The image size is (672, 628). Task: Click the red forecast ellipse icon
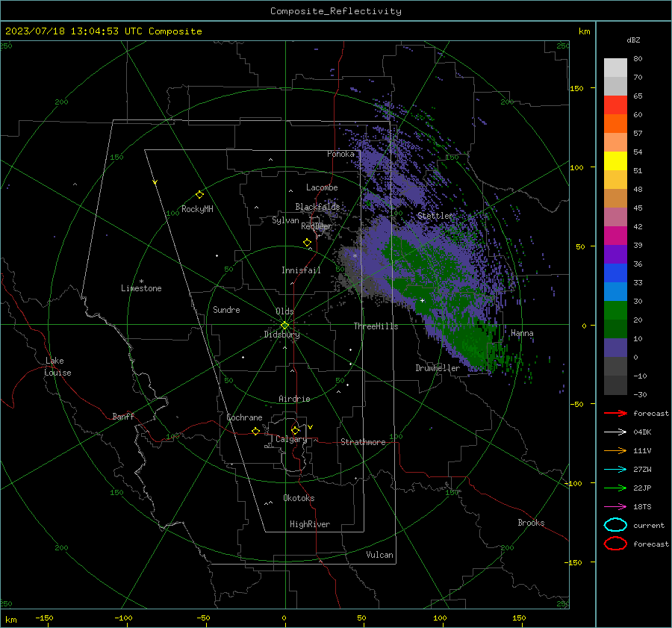(615, 544)
